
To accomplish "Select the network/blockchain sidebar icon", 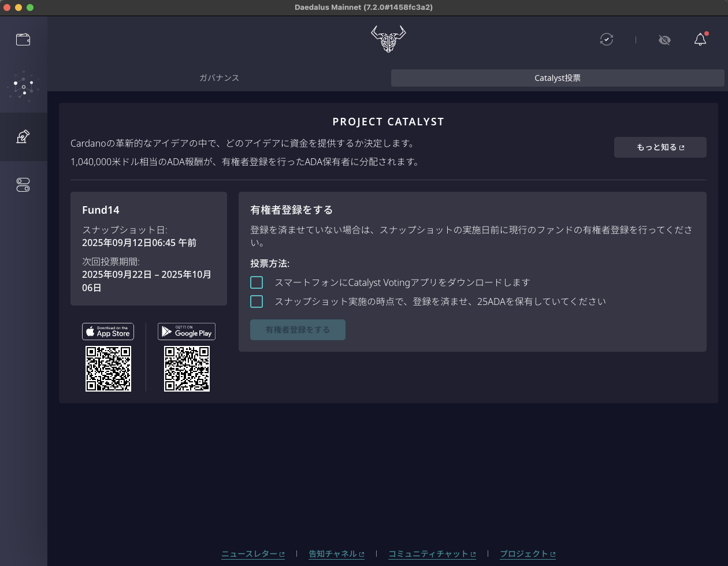I will pyautogui.click(x=23, y=88).
